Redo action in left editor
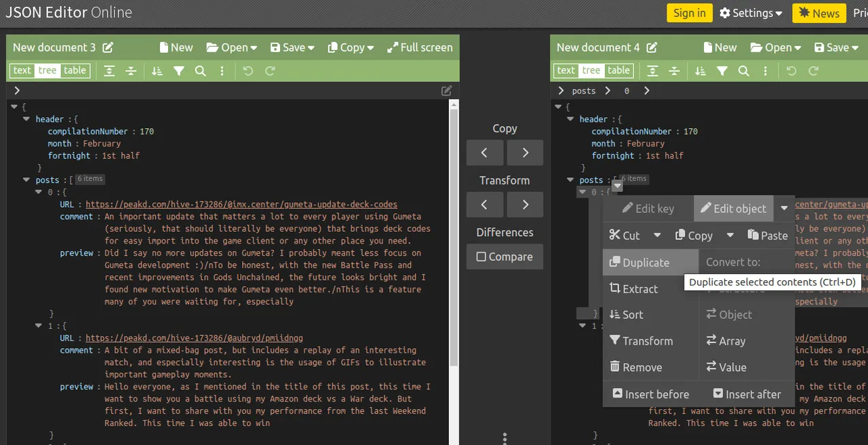Image resolution: width=868 pixels, height=445 pixels. 270,71
